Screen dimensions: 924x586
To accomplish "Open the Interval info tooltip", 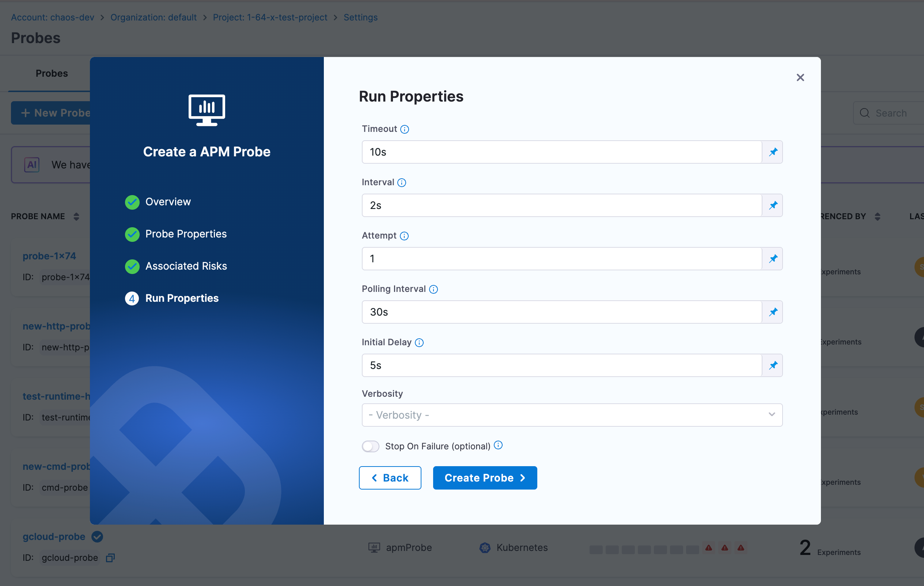I will pos(402,183).
